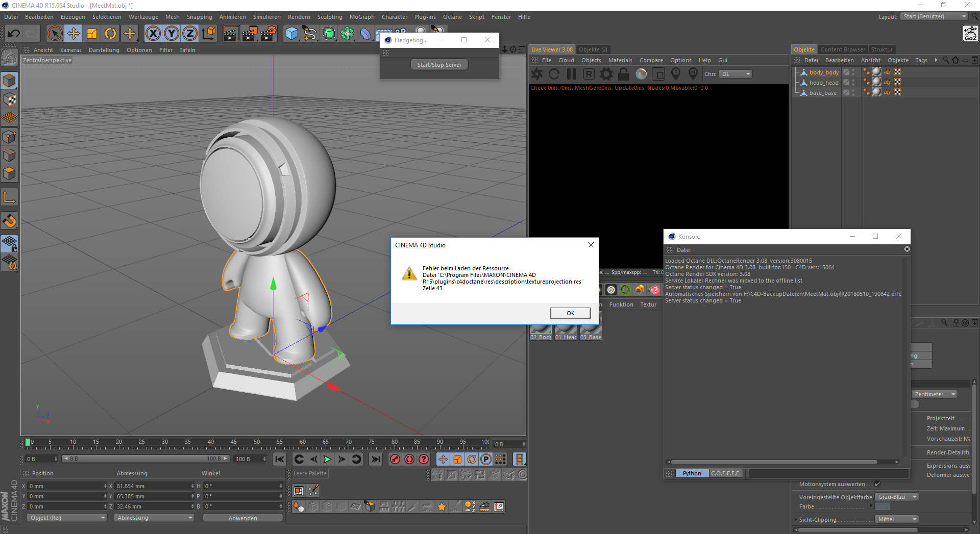The image size is (980, 534).
Task: Open the Zentimeter unit dropdown
Action: [935, 394]
